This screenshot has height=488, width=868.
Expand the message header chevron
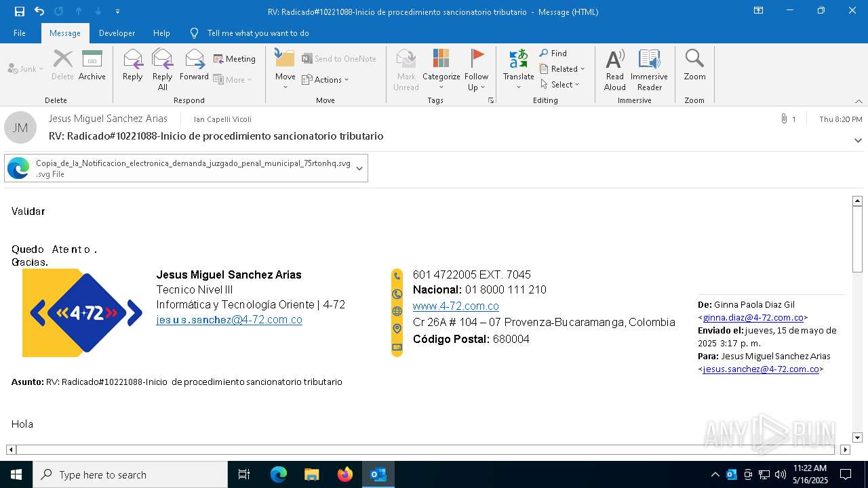(x=858, y=140)
